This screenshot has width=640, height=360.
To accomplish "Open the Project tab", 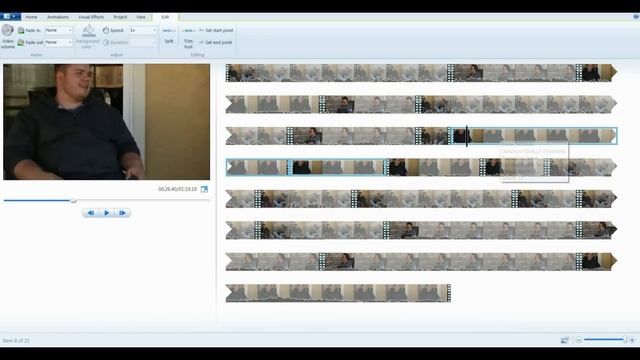I will coord(120,17).
